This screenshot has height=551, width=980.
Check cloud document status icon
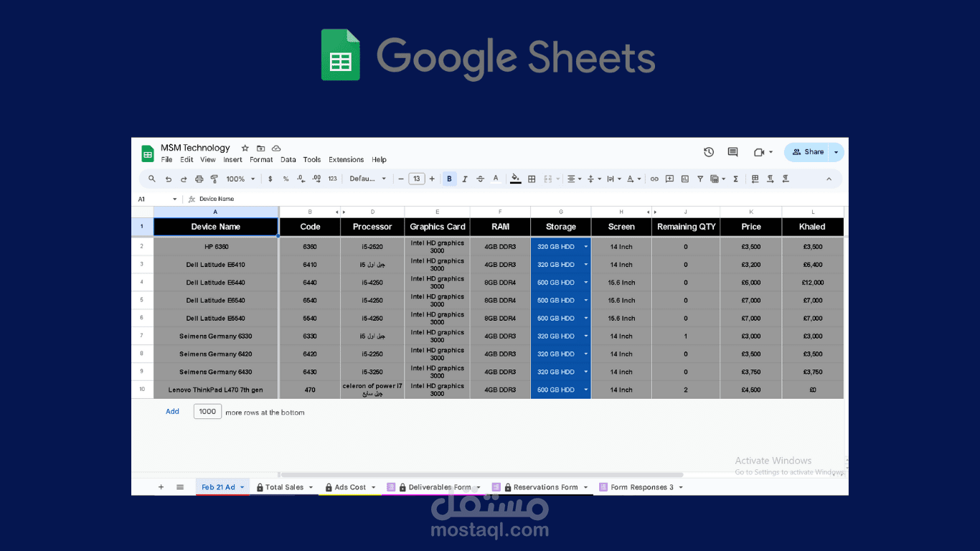pyautogui.click(x=276, y=148)
